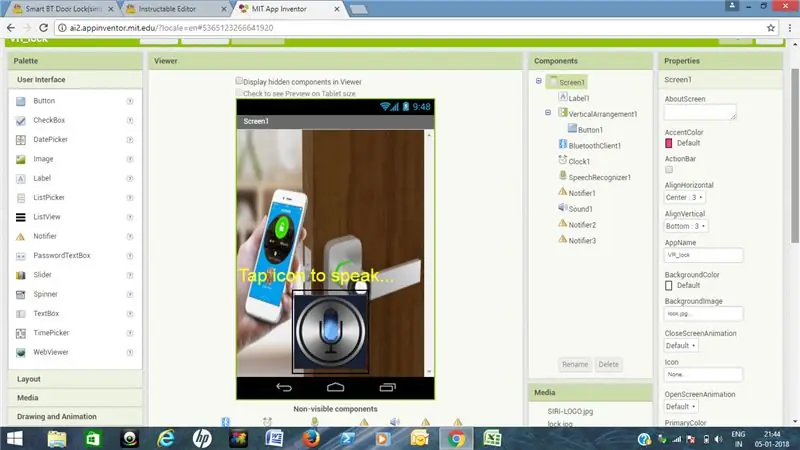Collapse the Screen1 tree node
This screenshot has height=450, width=800.
click(538, 81)
